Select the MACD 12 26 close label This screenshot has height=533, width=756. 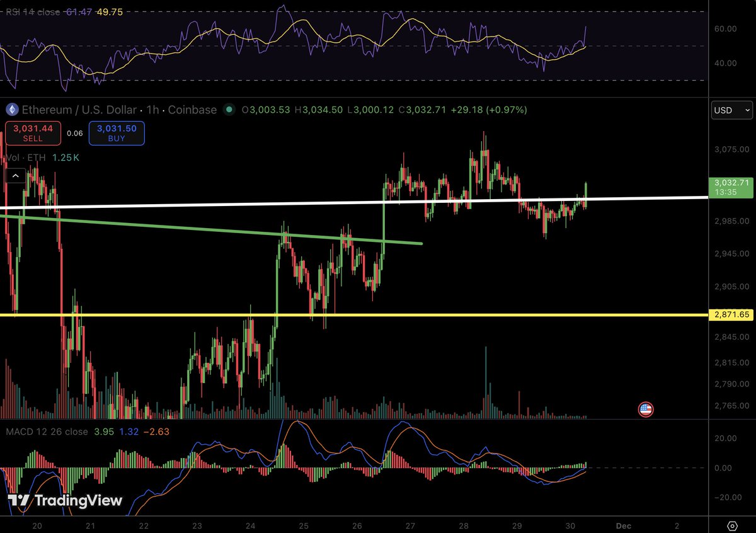(x=47, y=432)
